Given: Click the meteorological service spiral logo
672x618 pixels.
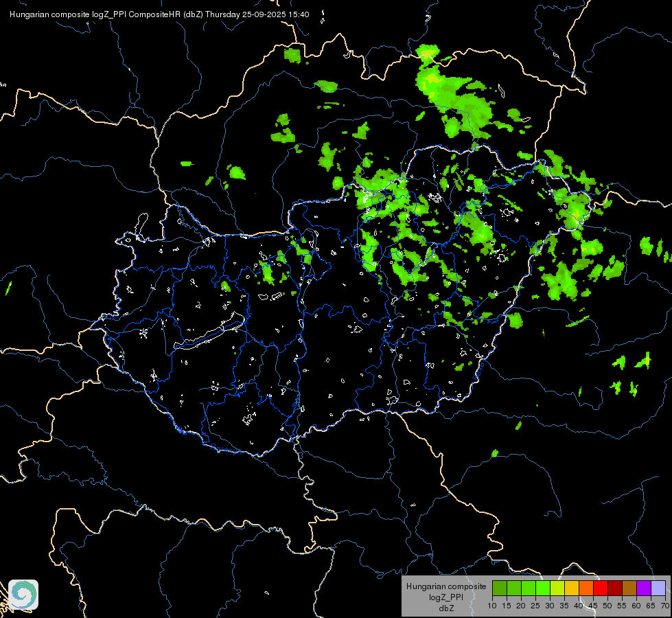Looking at the screenshot, I should pos(23,595).
